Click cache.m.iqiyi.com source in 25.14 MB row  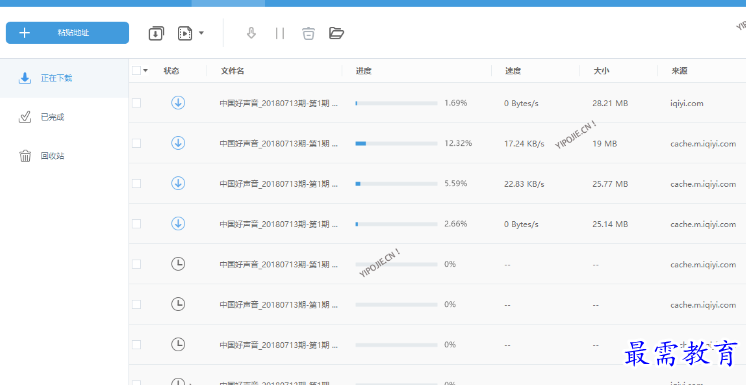703,224
